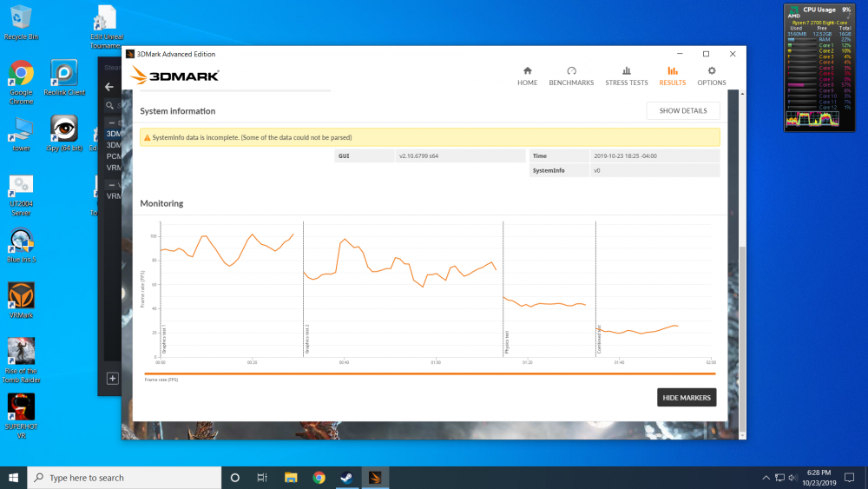Viewport: 868px width, 489px height.
Task: Go to BENCHMARKS in 3DMark
Action: (571, 76)
